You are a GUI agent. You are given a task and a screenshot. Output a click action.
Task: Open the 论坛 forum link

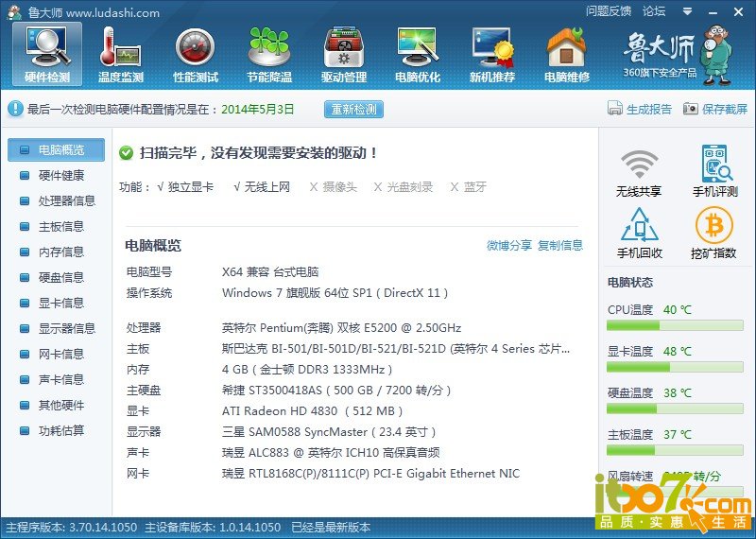[654, 11]
